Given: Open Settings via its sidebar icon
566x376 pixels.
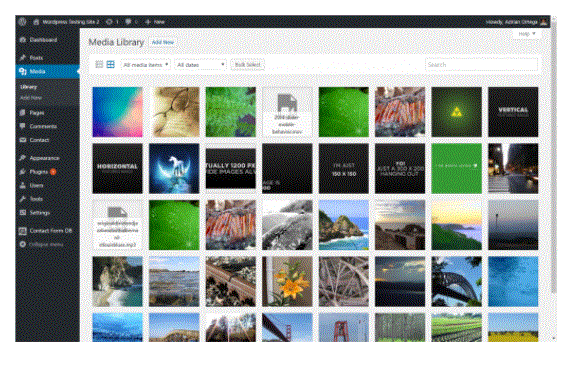Looking at the screenshot, I should 23,212.
